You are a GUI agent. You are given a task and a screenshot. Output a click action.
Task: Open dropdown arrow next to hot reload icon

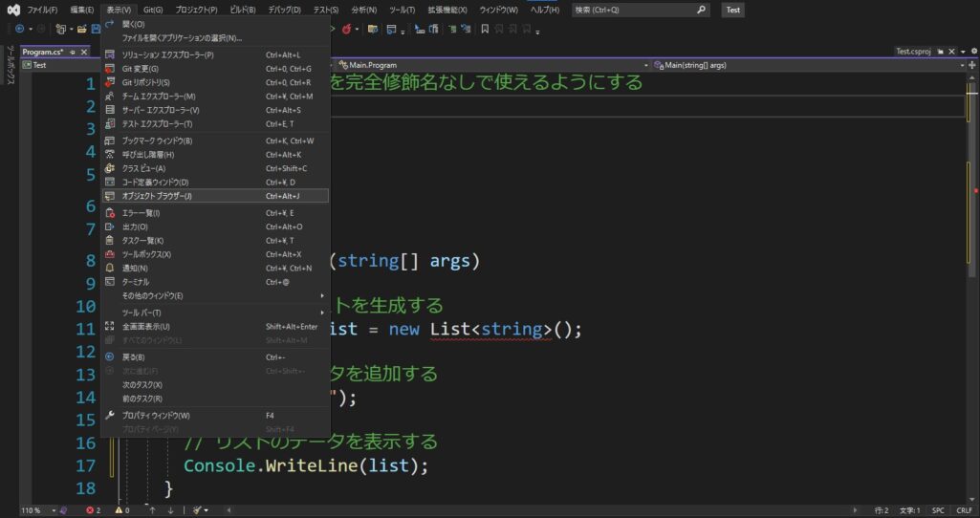(x=357, y=30)
